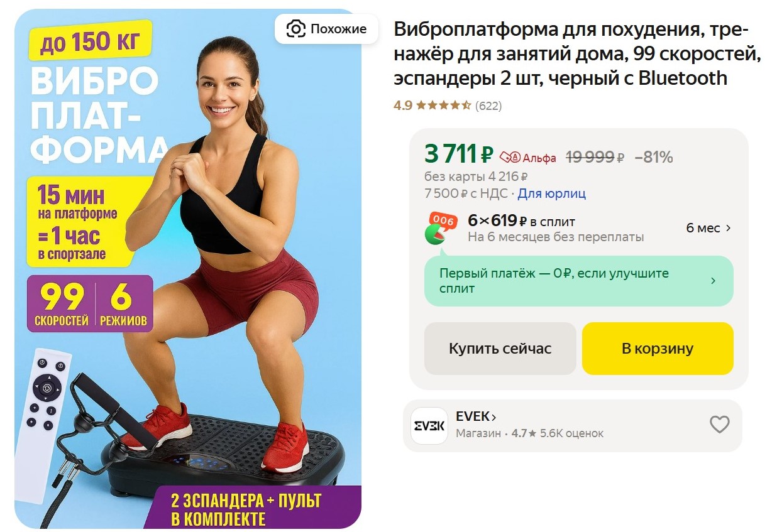Open the main product image
Viewport: 777px width, 532px height.
pyautogui.click(x=188, y=269)
